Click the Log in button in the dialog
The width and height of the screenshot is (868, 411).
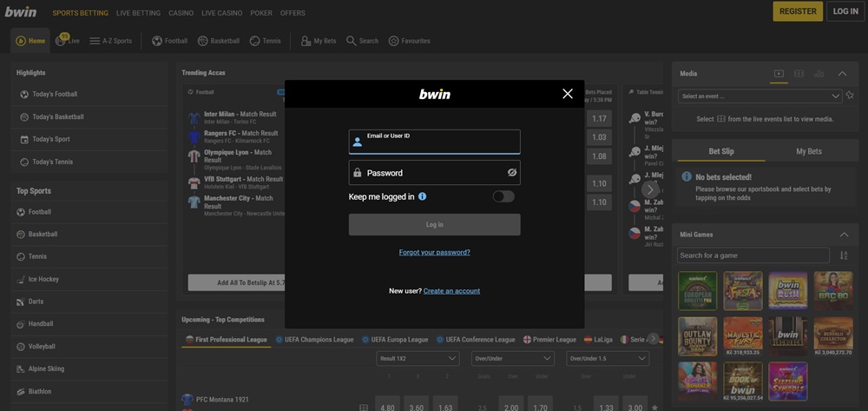435,225
